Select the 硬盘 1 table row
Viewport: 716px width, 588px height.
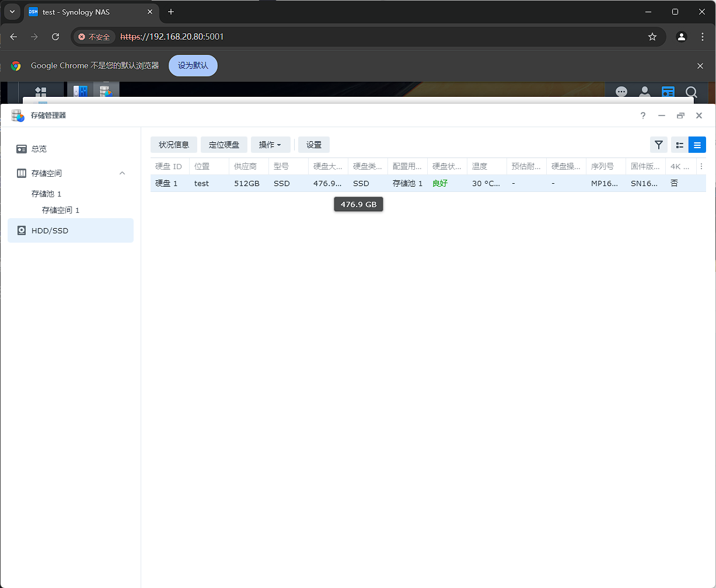pos(169,183)
